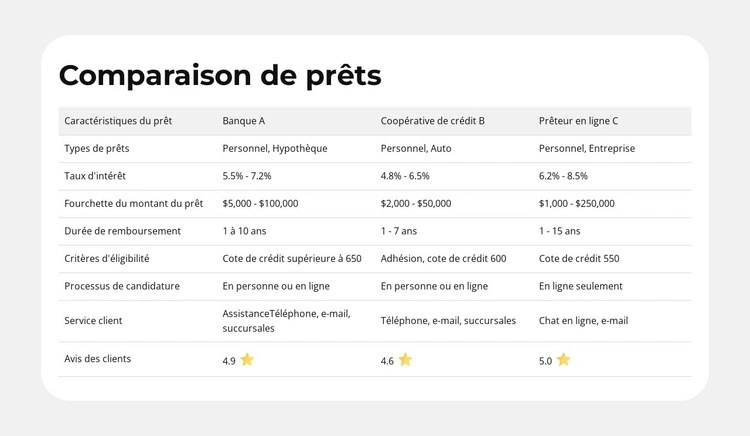Click the 5.5% - 7.2% interest cell
Screen dimensions: 750x436
(x=247, y=176)
